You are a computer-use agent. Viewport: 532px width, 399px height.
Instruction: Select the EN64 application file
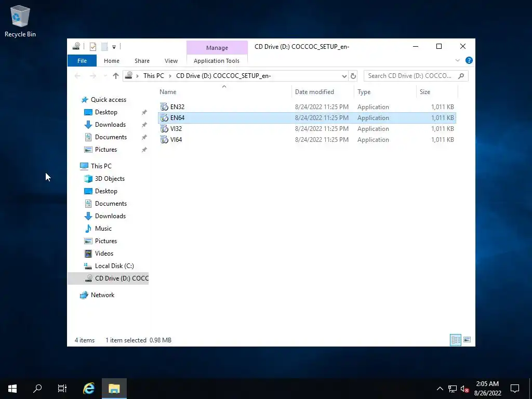pyautogui.click(x=307, y=118)
